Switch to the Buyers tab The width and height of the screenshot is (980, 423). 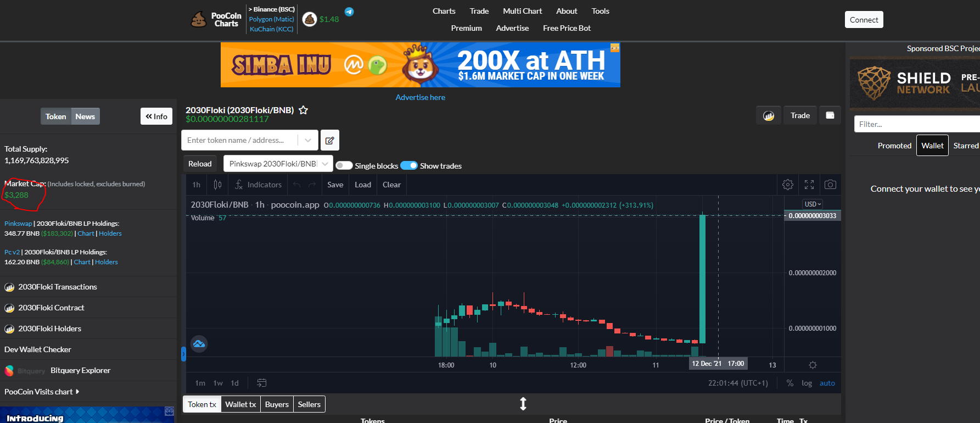(277, 404)
